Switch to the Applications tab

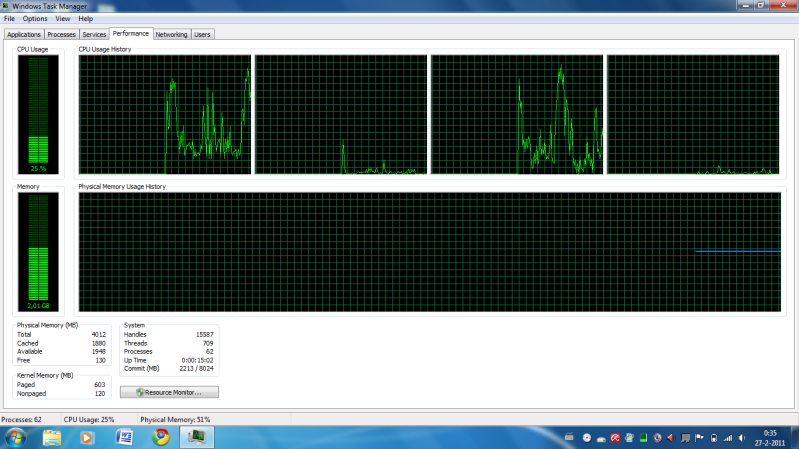coord(24,34)
